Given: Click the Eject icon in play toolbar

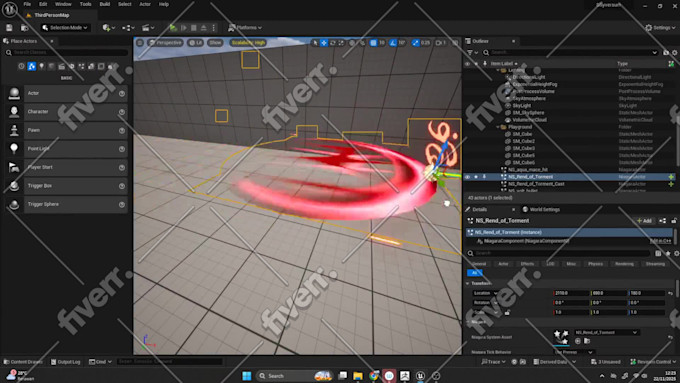Looking at the screenshot, I should (x=203, y=28).
